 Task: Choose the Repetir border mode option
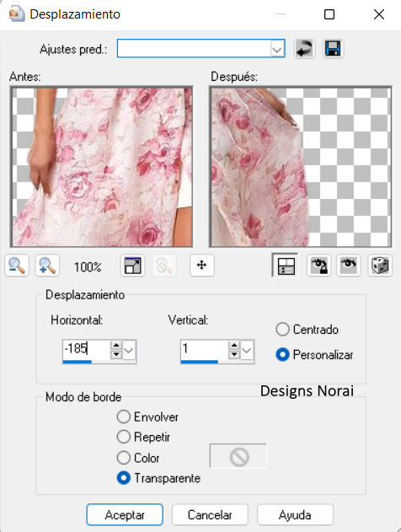tap(123, 437)
